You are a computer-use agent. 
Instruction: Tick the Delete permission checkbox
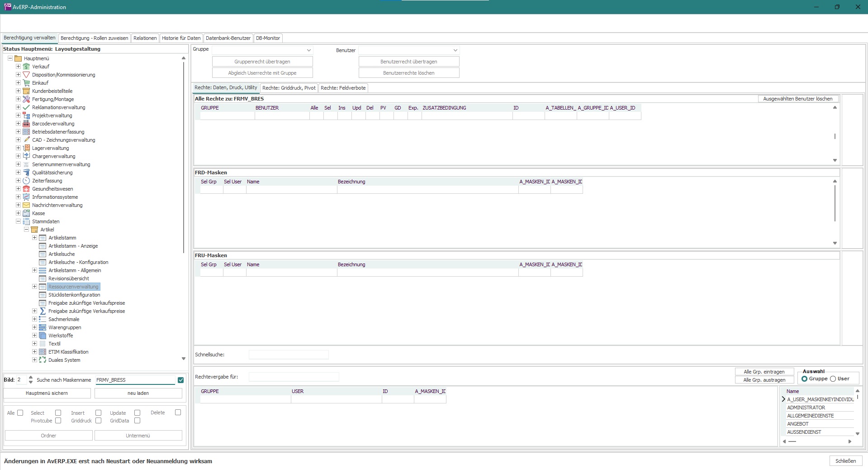pos(178,412)
